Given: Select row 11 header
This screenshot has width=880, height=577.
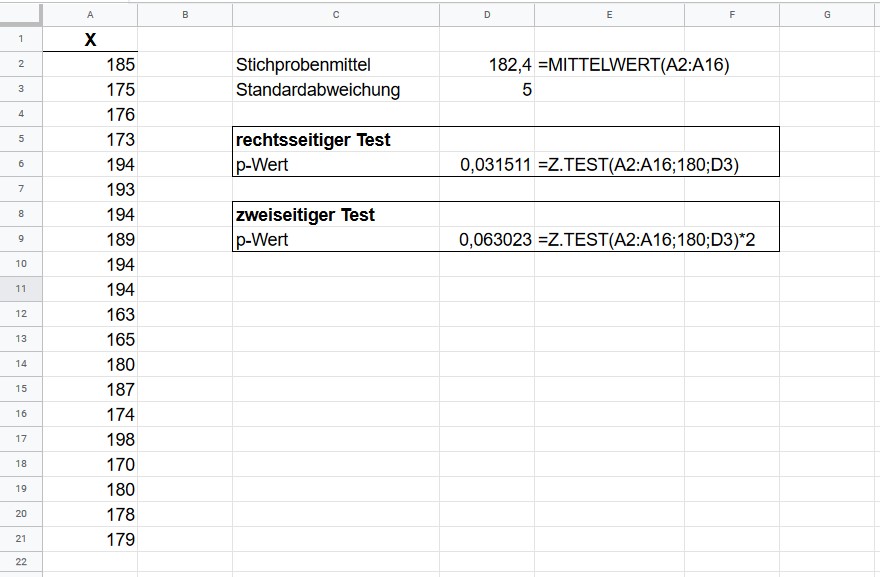Looking at the screenshot, I should (x=22, y=289).
